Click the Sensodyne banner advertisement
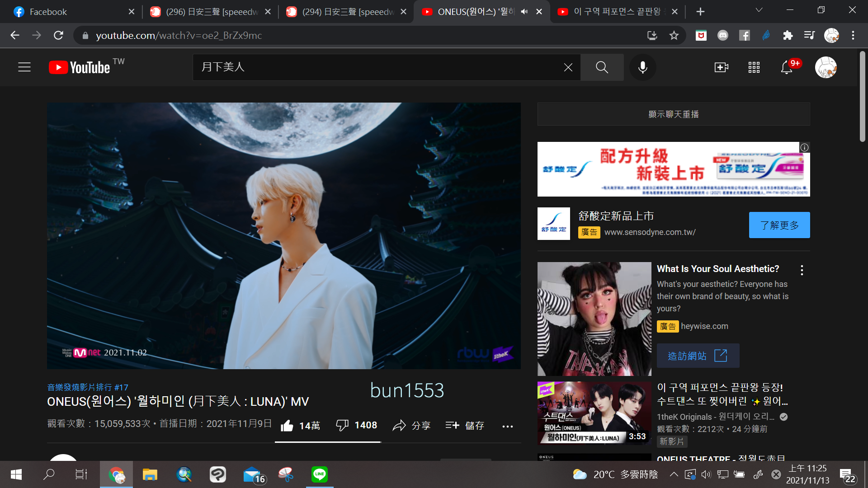The width and height of the screenshot is (868, 488). [674, 169]
